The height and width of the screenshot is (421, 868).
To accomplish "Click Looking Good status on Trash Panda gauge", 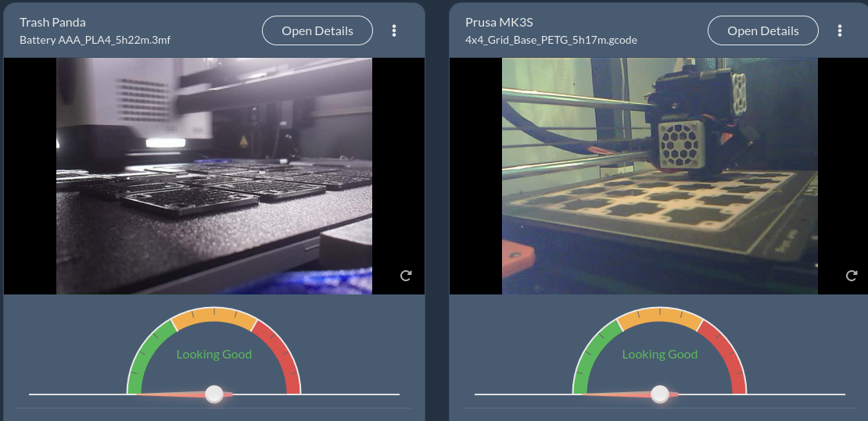I will coord(214,354).
